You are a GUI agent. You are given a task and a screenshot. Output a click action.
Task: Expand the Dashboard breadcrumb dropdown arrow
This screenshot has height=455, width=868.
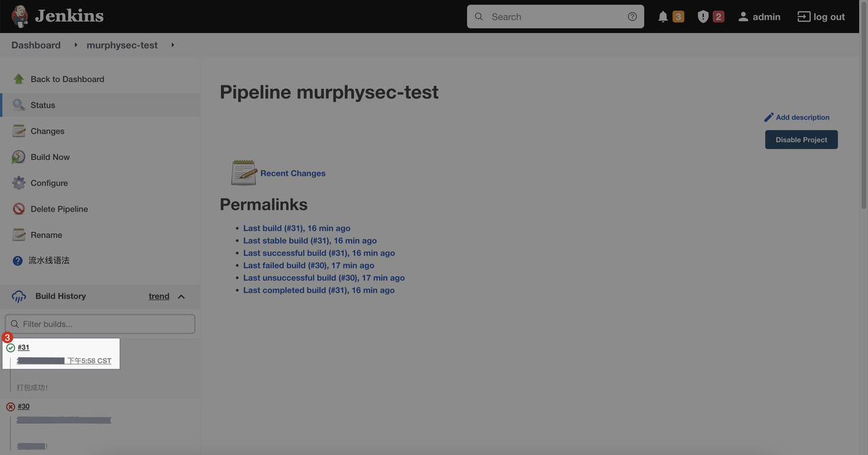(x=75, y=45)
